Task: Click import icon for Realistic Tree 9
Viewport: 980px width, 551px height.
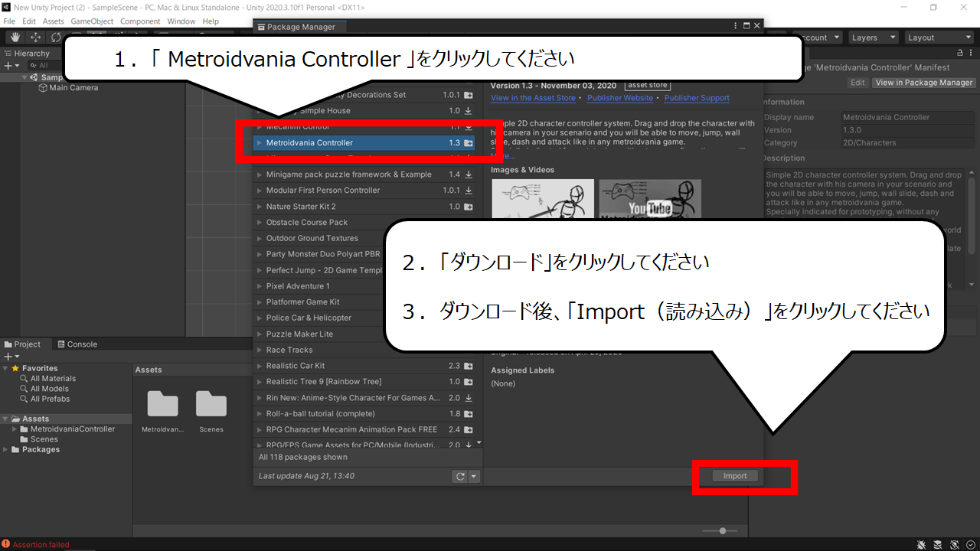Action: (x=468, y=382)
